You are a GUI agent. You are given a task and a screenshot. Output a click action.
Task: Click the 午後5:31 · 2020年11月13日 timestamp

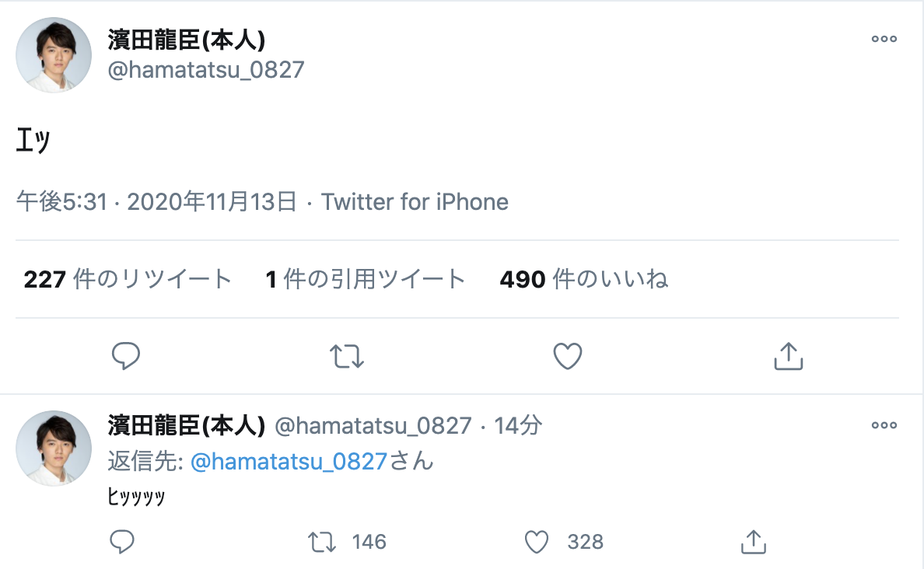coord(156,202)
